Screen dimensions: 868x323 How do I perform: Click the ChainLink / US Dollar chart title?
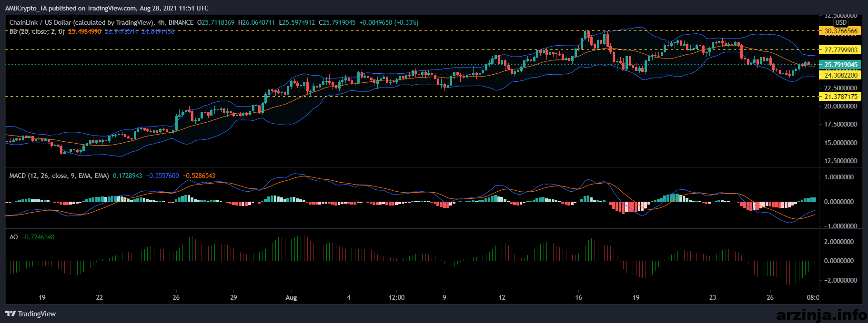click(x=81, y=22)
